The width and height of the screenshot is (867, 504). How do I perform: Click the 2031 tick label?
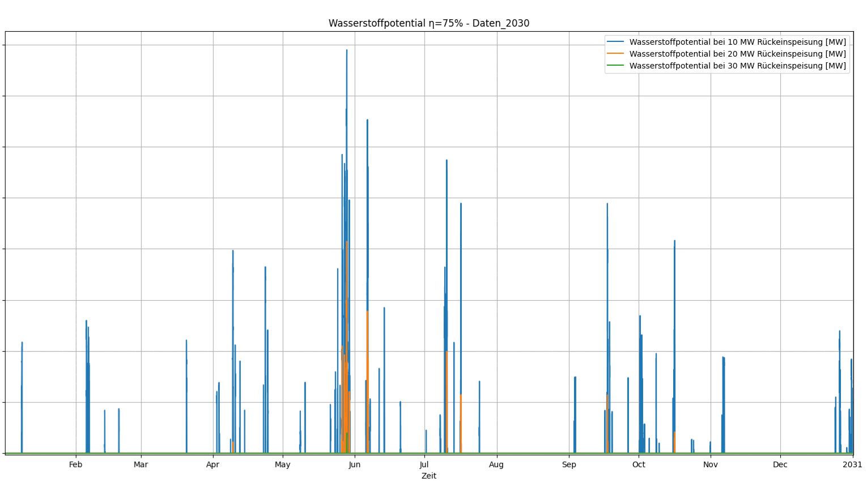tap(852, 464)
